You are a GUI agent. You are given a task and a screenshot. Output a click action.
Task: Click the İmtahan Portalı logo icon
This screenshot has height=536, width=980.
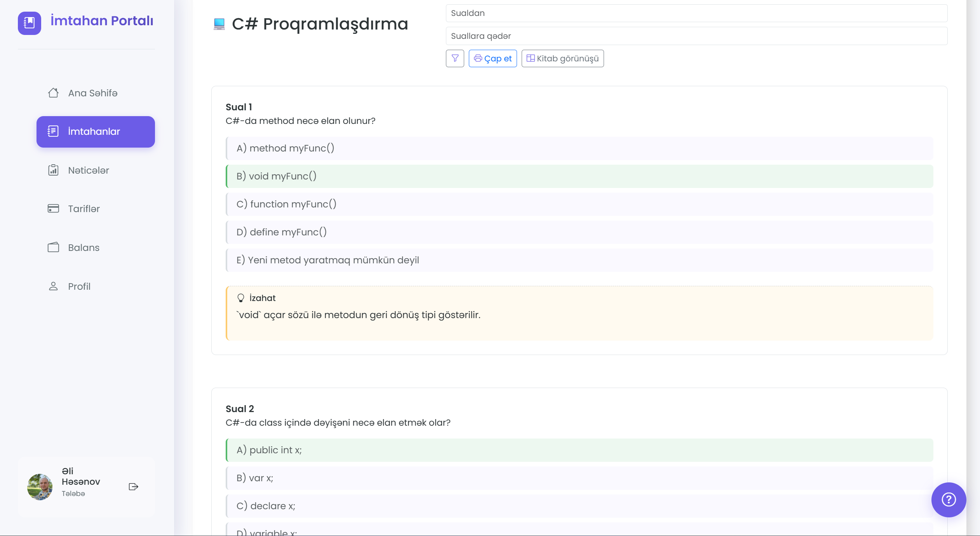click(30, 23)
